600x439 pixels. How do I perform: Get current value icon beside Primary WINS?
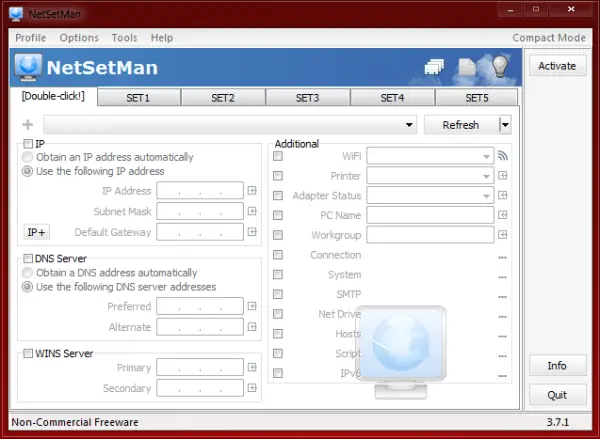(252, 367)
